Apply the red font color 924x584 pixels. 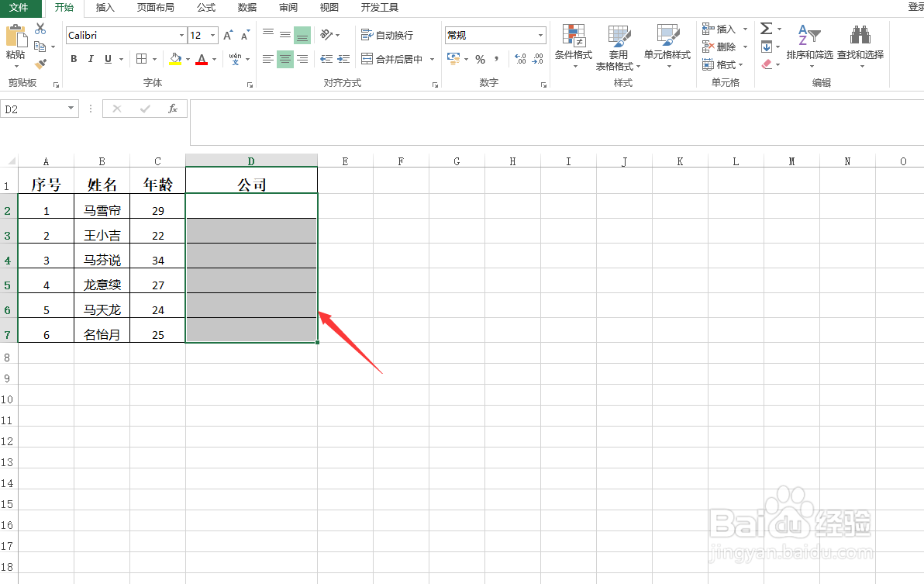point(202,59)
